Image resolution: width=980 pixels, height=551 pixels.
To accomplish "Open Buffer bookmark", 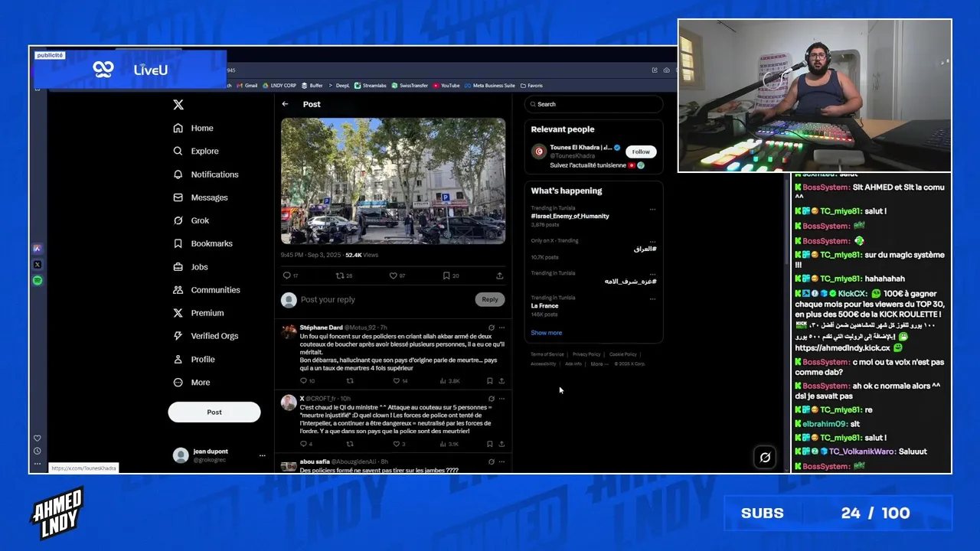I will coord(312,86).
